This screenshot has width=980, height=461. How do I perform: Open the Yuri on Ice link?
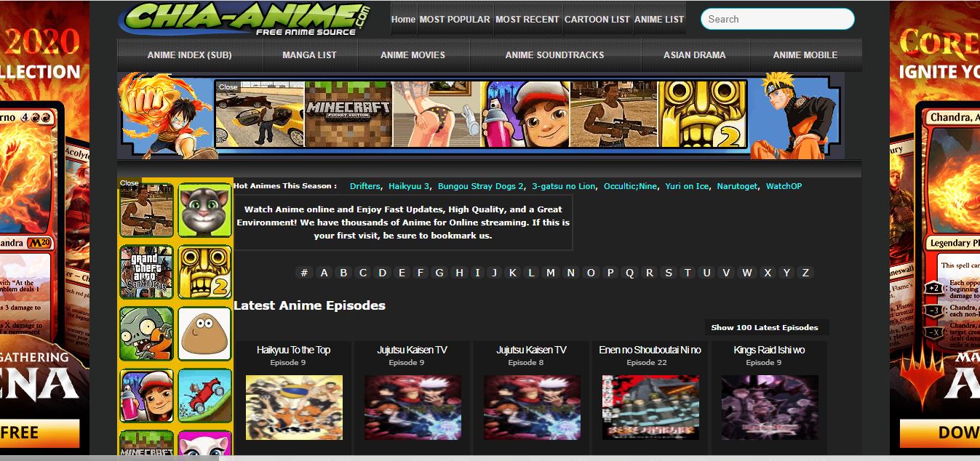[x=687, y=186]
